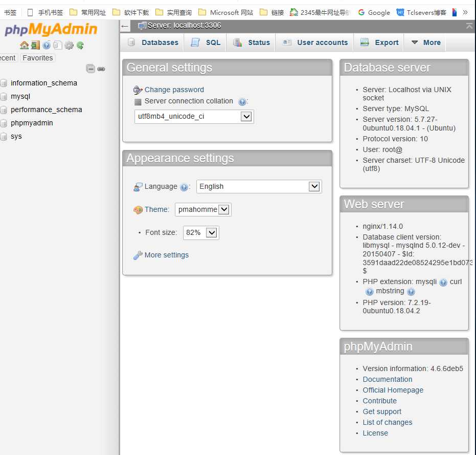The width and height of the screenshot is (476, 455).
Task: Select phpmyadmin database in tree
Action: click(32, 123)
